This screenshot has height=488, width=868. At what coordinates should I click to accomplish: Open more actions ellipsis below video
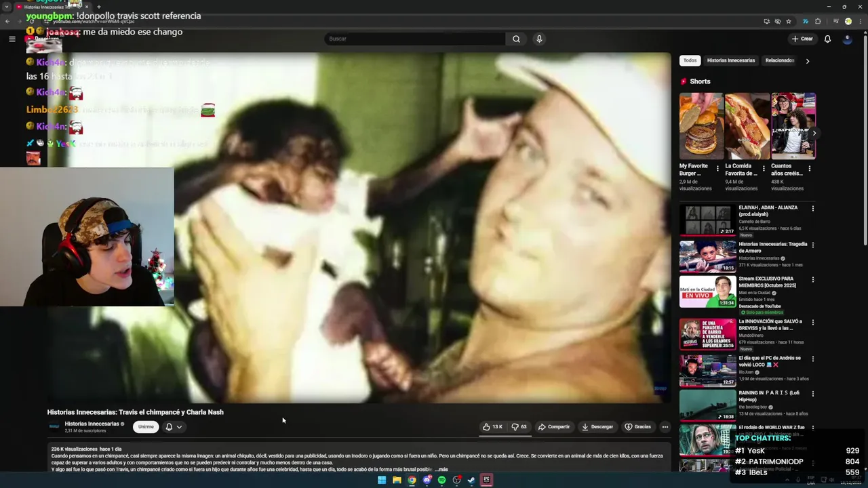[665, 426]
